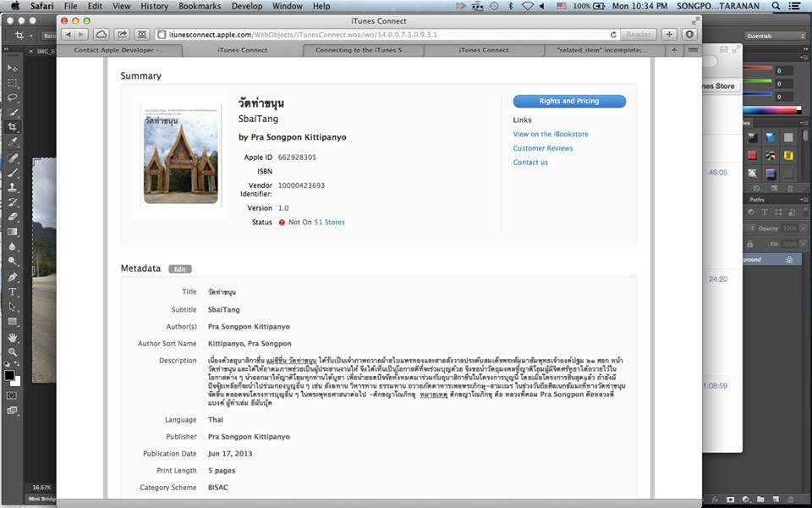Select the Dodge tool in Photoshop
812x508 pixels.
[x=13, y=262]
